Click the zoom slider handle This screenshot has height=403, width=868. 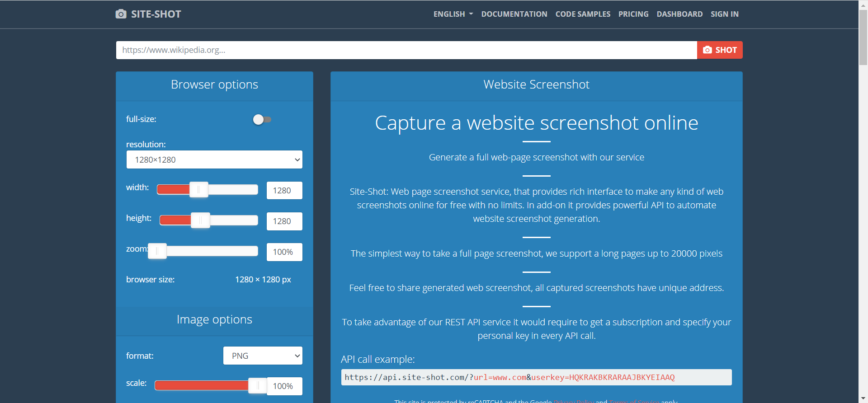click(157, 251)
